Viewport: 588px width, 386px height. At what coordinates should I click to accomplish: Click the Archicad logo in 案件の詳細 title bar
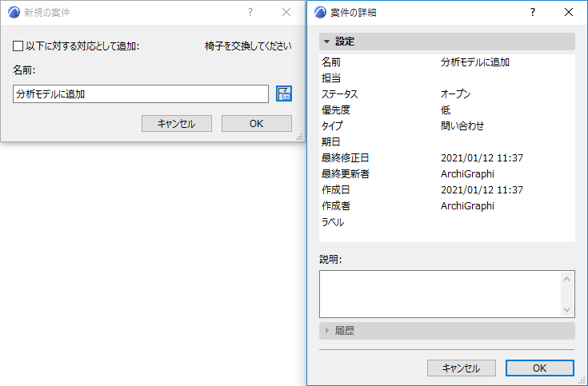point(320,12)
